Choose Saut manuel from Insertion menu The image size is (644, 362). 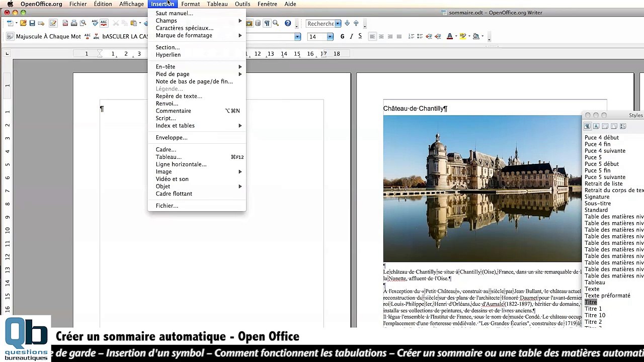174,14
